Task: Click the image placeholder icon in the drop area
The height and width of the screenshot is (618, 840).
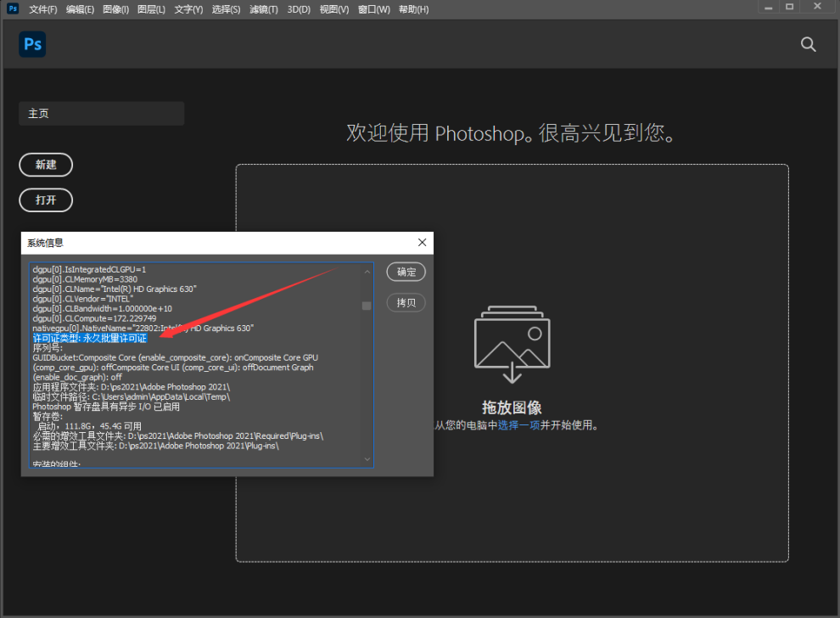Action: click(x=512, y=345)
